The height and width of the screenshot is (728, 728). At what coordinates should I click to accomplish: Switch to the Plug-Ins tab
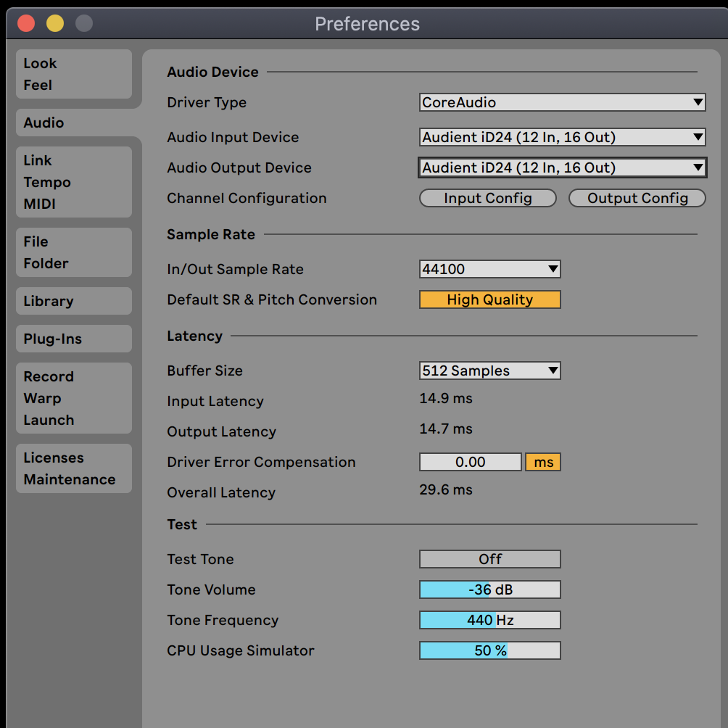tap(74, 339)
